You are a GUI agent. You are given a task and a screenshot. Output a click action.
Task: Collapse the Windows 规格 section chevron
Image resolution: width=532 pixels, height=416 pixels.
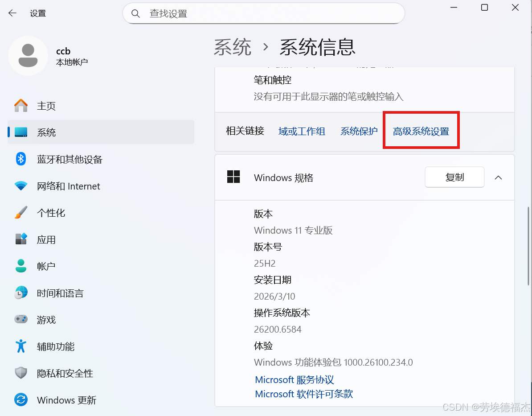(x=498, y=177)
